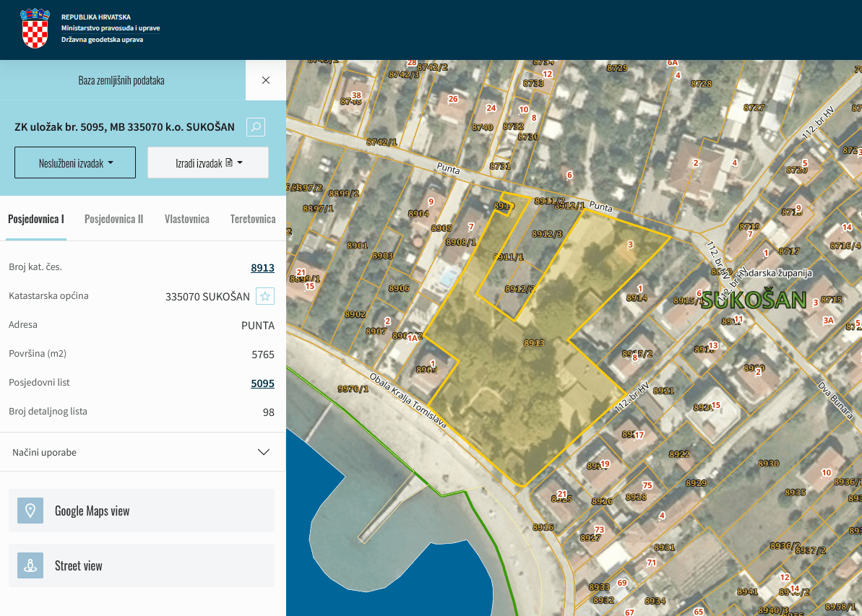Click the SUKOŠAN place label on map
862x616 pixels.
point(753,300)
